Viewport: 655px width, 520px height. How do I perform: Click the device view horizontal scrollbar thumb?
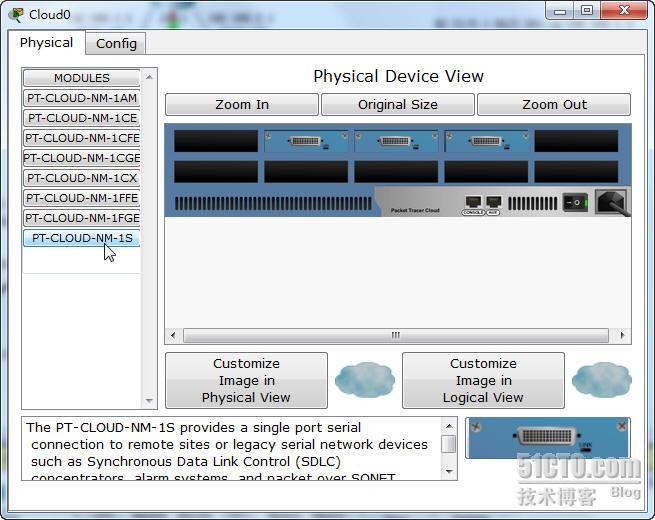(396, 335)
